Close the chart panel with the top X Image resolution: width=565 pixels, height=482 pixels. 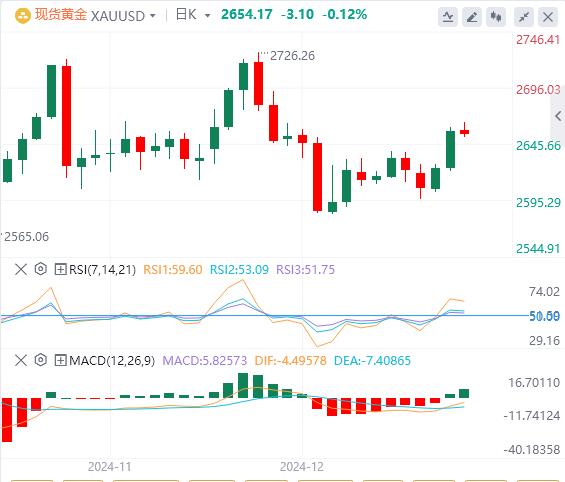(x=548, y=17)
